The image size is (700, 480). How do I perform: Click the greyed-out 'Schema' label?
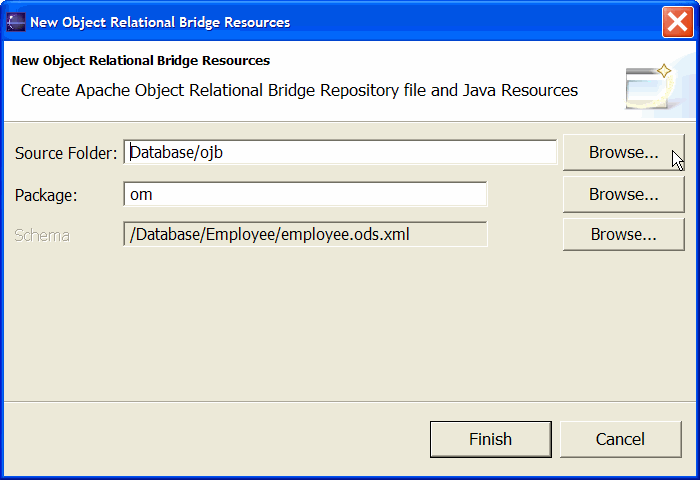[42, 235]
